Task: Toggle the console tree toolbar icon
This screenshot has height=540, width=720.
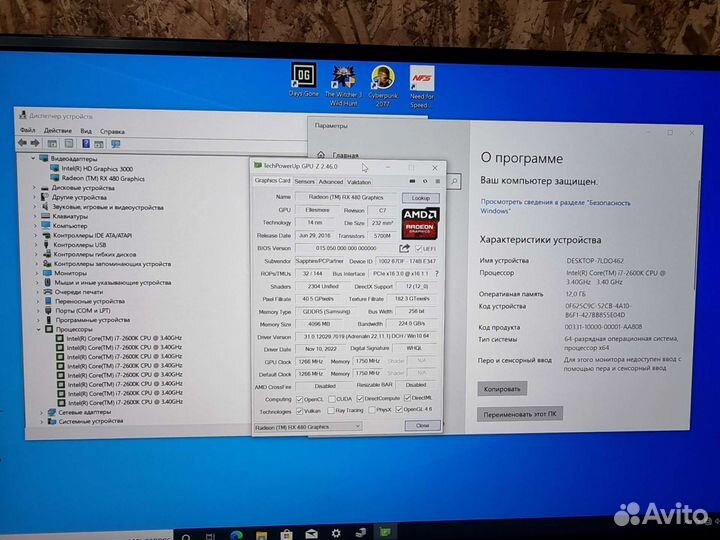Action: coord(52,144)
